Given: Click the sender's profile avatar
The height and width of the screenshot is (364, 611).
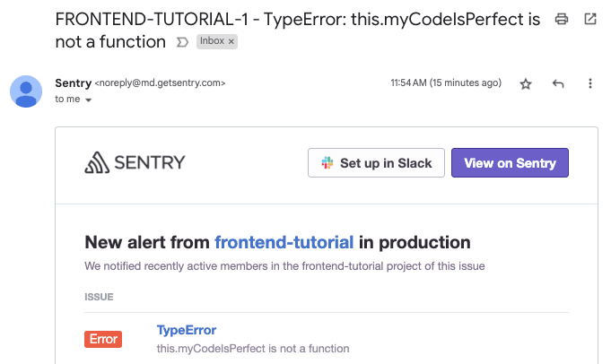Looking at the screenshot, I should point(27,91).
